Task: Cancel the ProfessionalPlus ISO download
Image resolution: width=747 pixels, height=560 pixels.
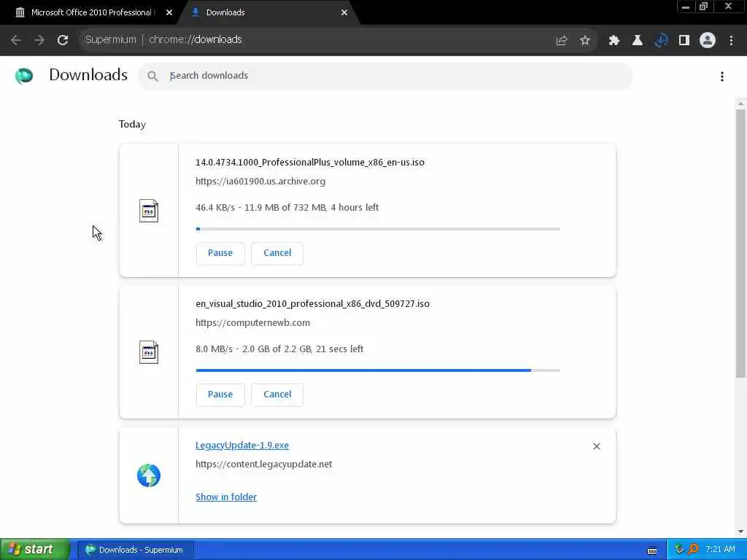Action: point(277,253)
